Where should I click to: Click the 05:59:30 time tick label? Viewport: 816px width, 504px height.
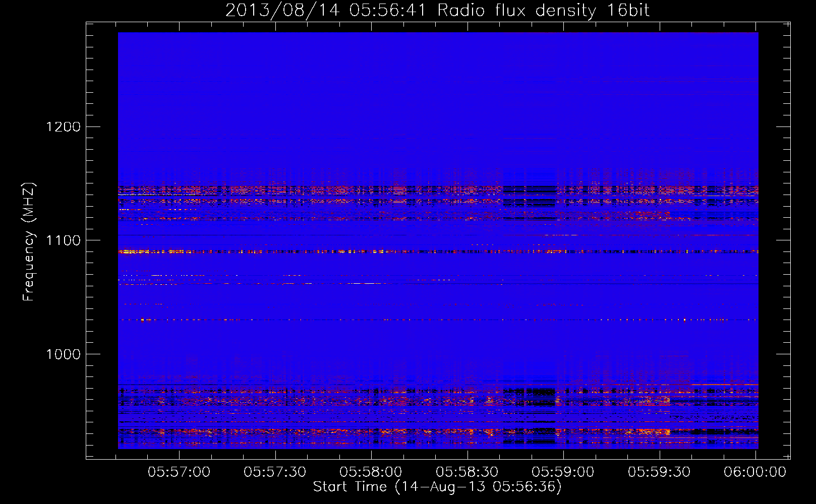point(659,472)
